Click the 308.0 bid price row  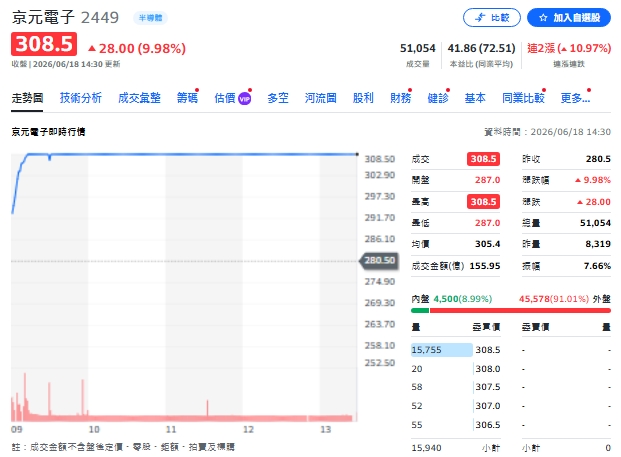[455, 369]
